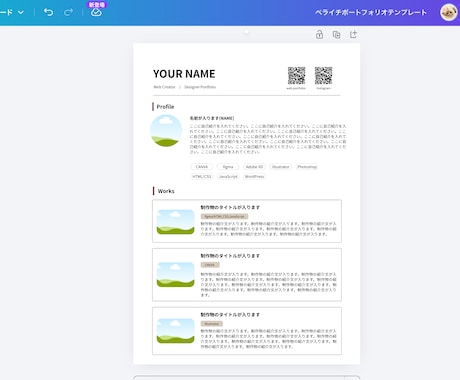Select the self-introduction paragraph text

click(x=268, y=139)
